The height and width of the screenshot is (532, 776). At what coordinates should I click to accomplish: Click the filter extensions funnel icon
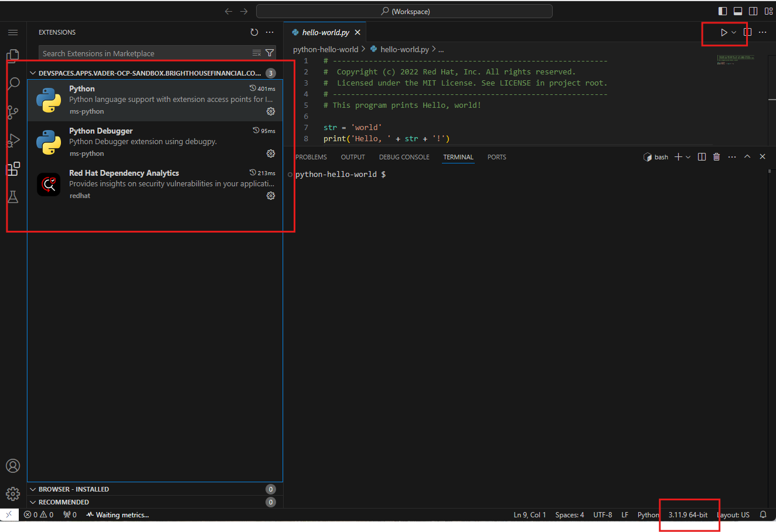click(270, 53)
